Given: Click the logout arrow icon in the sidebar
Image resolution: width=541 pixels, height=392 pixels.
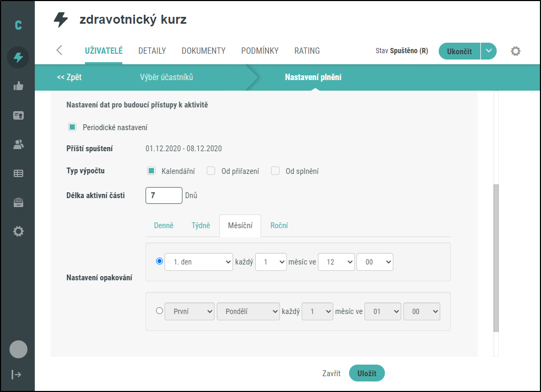Looking at the screenshot, I should click(17, 374).
